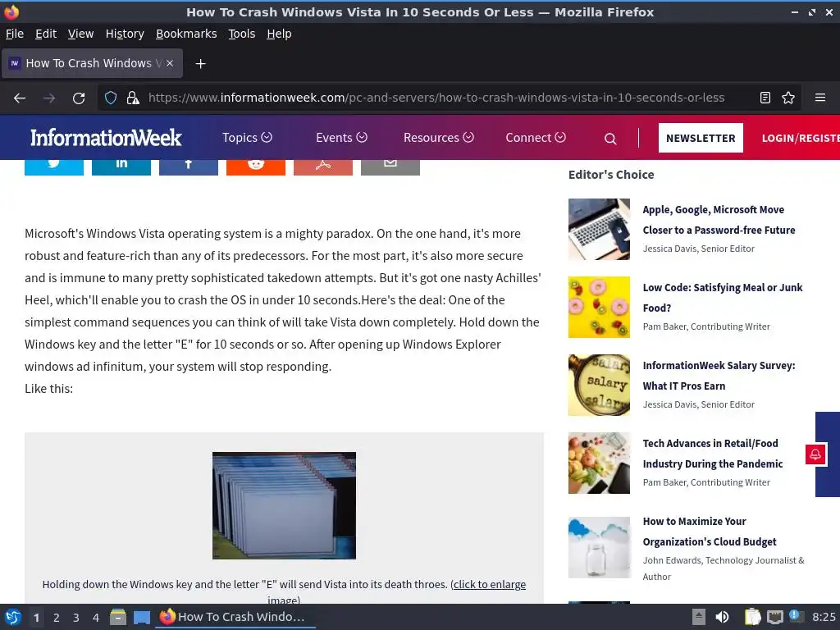Open the food-and-phone thumbnail
The height and width of the screenshot is (630, 840).
coord(599,463)
